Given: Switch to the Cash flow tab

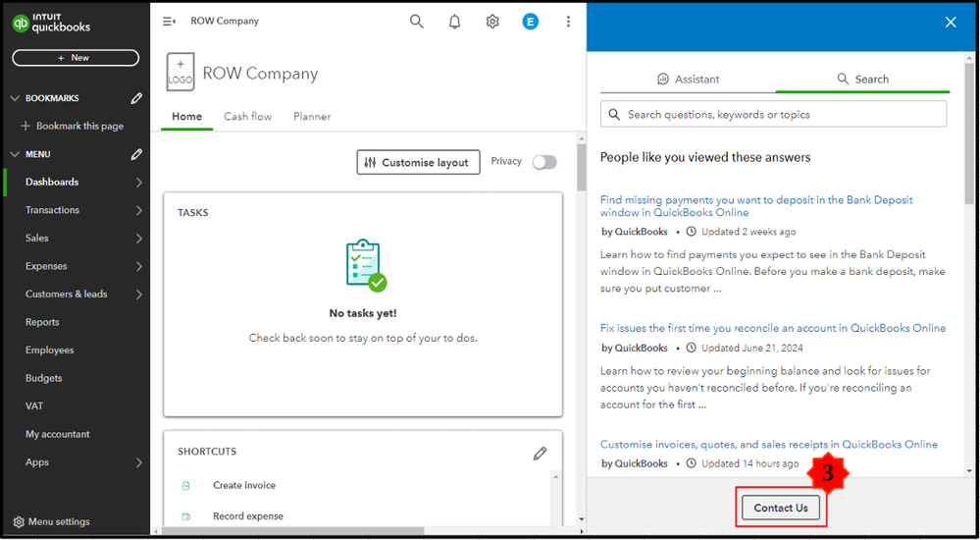Looking at the screenshot, I should point(247,117).
